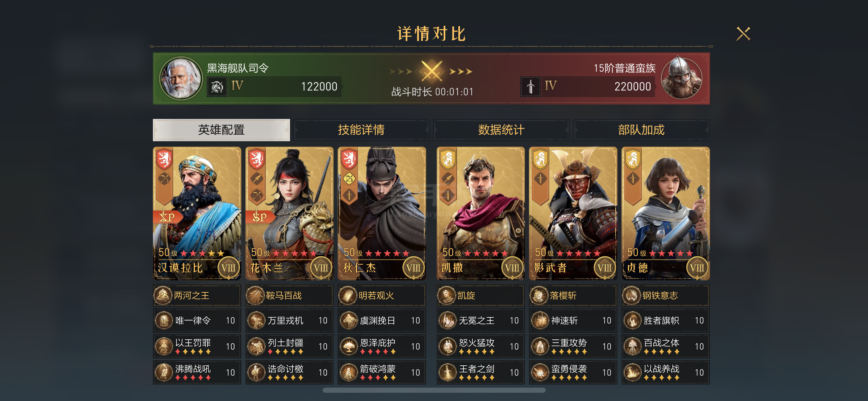The height and width of the screenshot is (401, 868).
Task: Click the 两河之王 skill icon
Action: [x=163, y=295]
